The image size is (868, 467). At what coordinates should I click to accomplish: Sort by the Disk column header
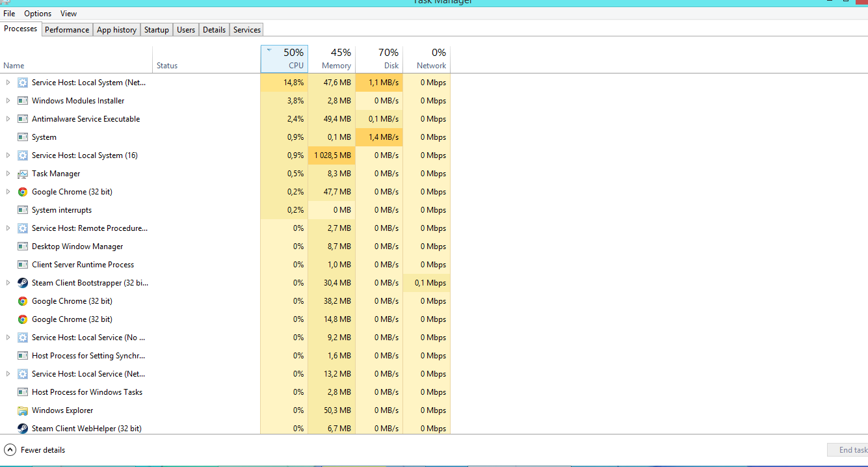(x=379, y=59)
